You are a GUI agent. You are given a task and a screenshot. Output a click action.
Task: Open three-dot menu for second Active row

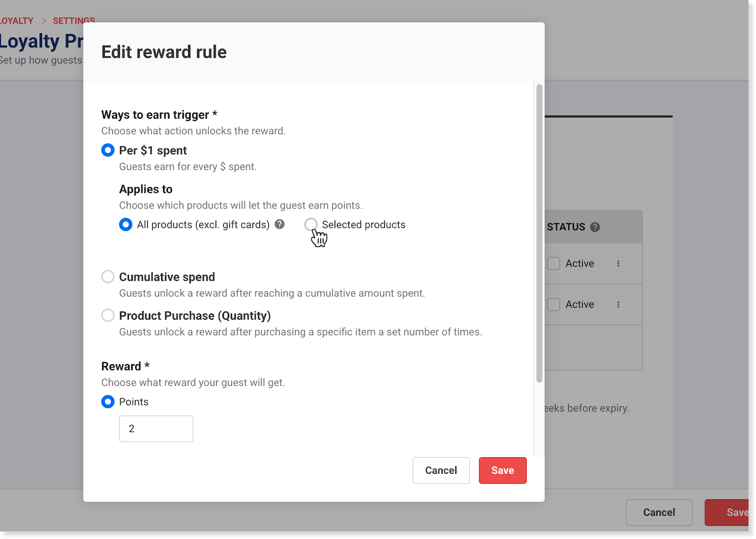point(618,304)
